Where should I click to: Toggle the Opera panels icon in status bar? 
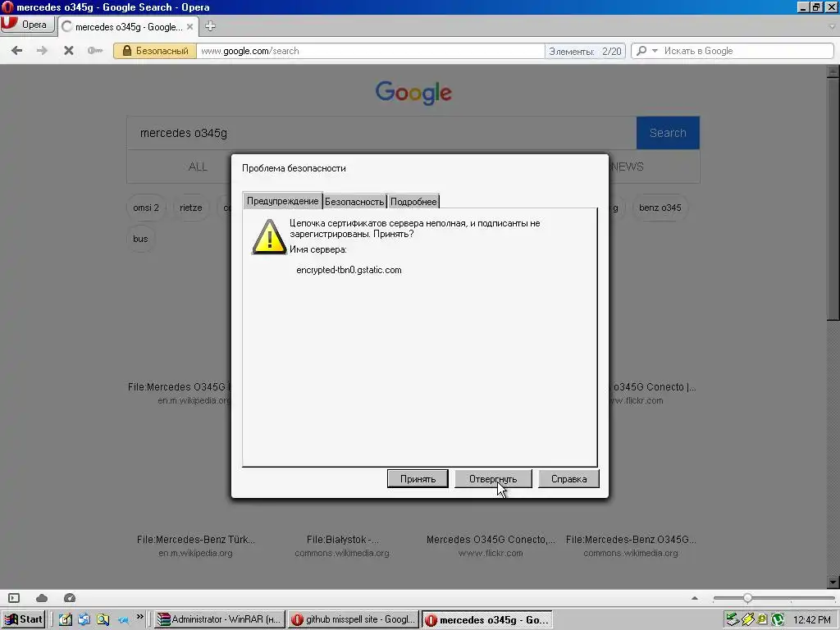15,598
